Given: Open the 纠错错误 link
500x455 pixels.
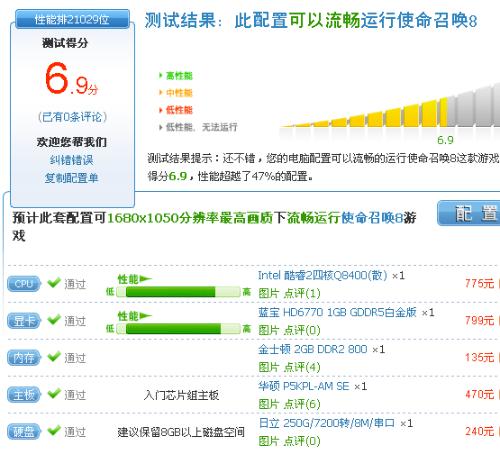Looking at the screenshot, I should pos(72,160).
